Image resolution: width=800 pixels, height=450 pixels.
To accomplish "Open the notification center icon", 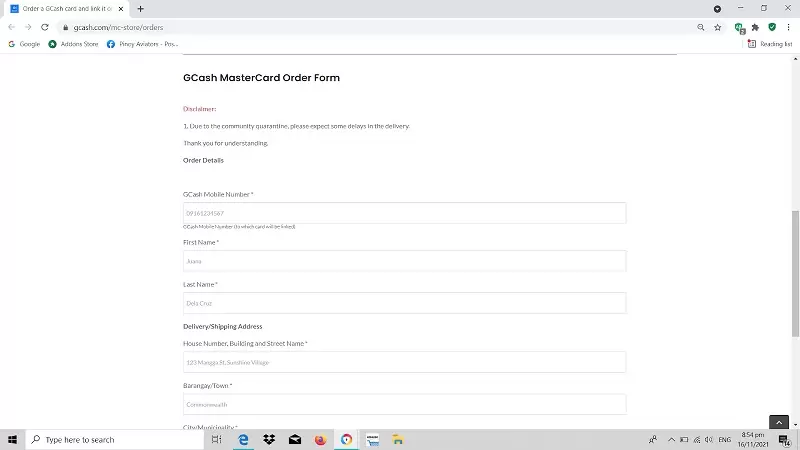I will [785, 440].
